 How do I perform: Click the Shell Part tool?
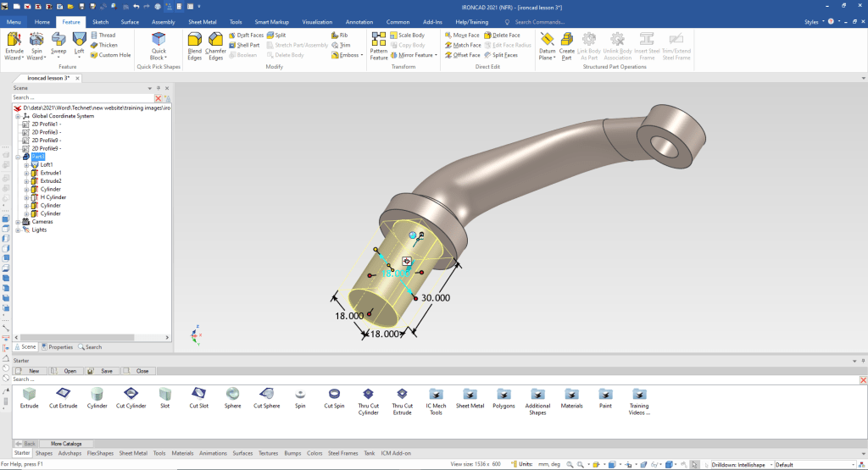click(x=249, y=45)
